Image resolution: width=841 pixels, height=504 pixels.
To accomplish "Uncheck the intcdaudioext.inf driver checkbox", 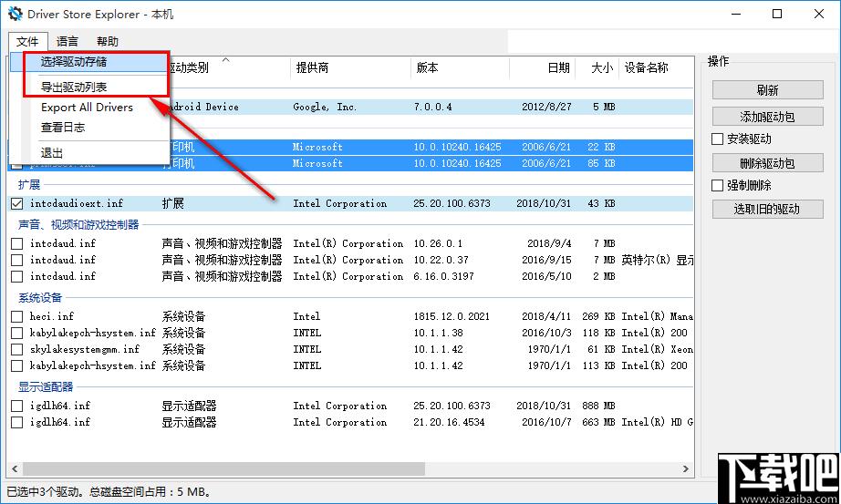I will 17,204.
